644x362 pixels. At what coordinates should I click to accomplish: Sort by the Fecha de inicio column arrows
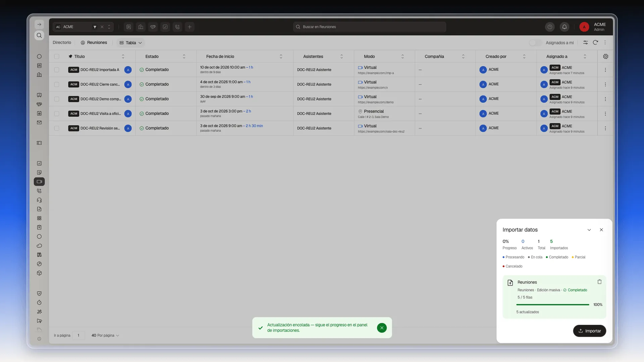(281, 56)
